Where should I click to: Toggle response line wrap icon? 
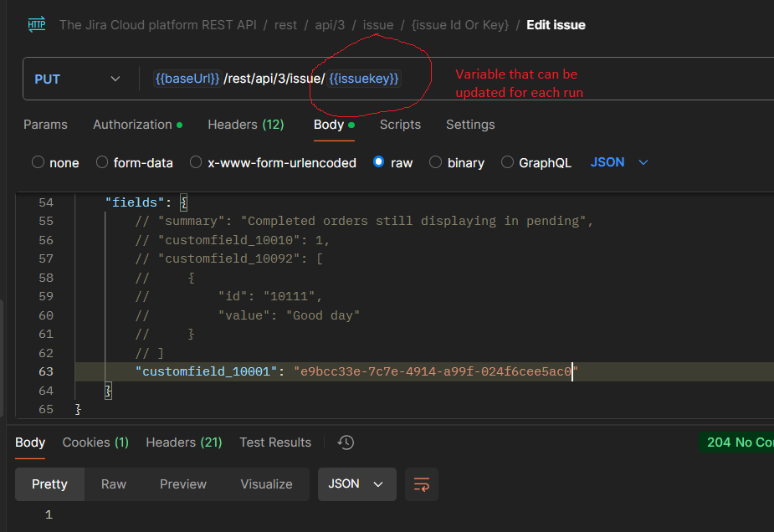[422, 484]
